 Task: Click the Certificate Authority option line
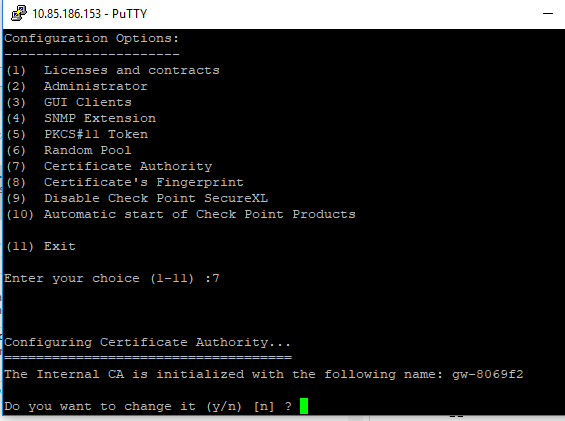[x=109, y=166]
